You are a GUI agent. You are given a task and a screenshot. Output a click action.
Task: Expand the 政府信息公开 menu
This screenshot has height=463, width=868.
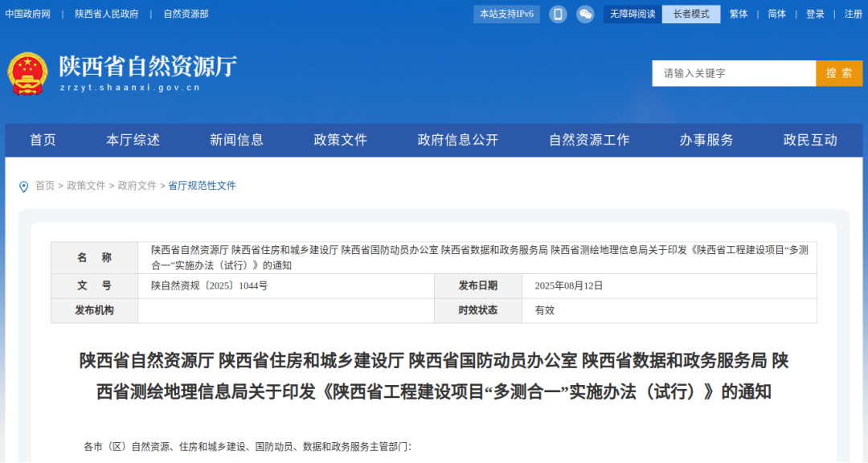[x=458, y=140]
